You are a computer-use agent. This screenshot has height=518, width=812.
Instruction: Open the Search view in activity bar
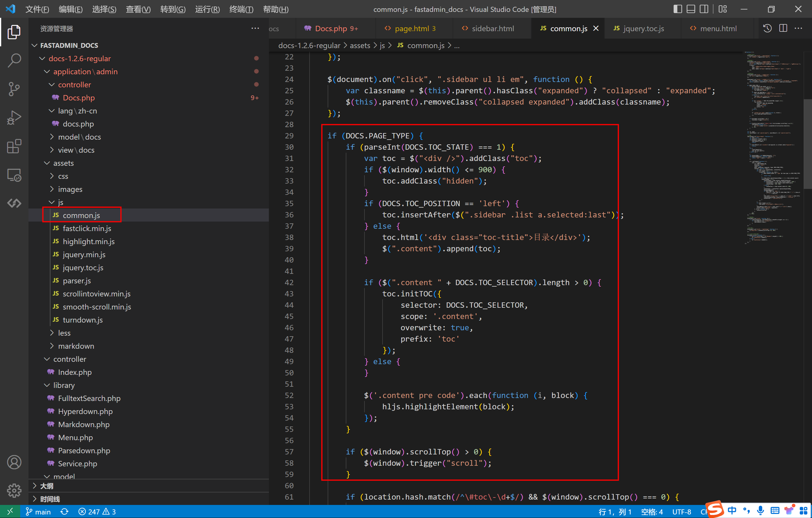coord(14,61)
